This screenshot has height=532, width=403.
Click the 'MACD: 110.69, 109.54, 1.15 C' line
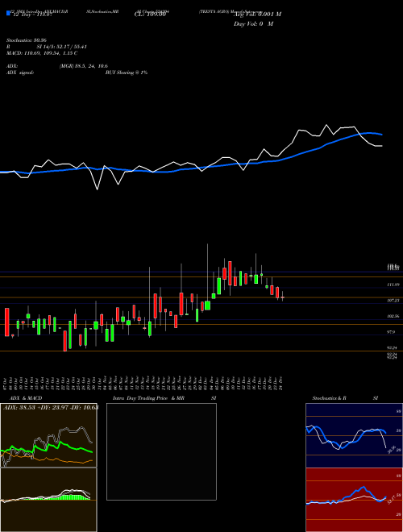(42, 53)
